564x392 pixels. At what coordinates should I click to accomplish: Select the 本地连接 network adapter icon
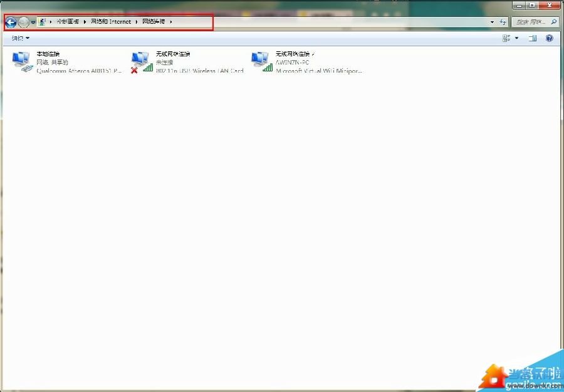23,62
